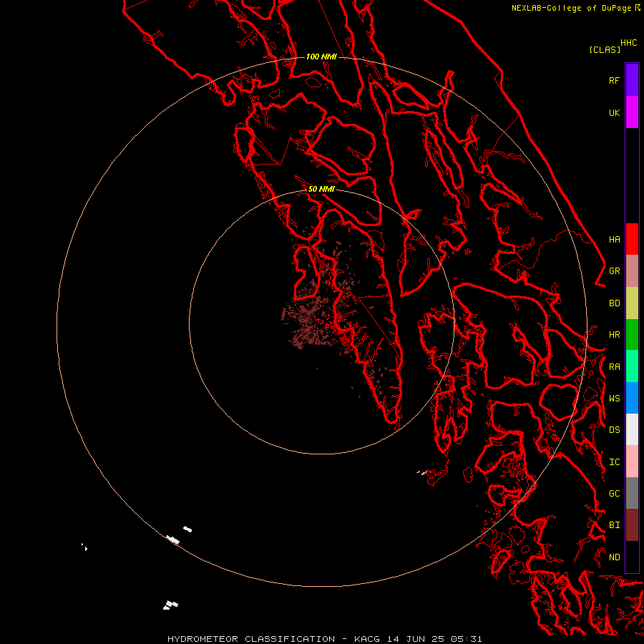Click the BI brown legend swatch

click(632, 525)
